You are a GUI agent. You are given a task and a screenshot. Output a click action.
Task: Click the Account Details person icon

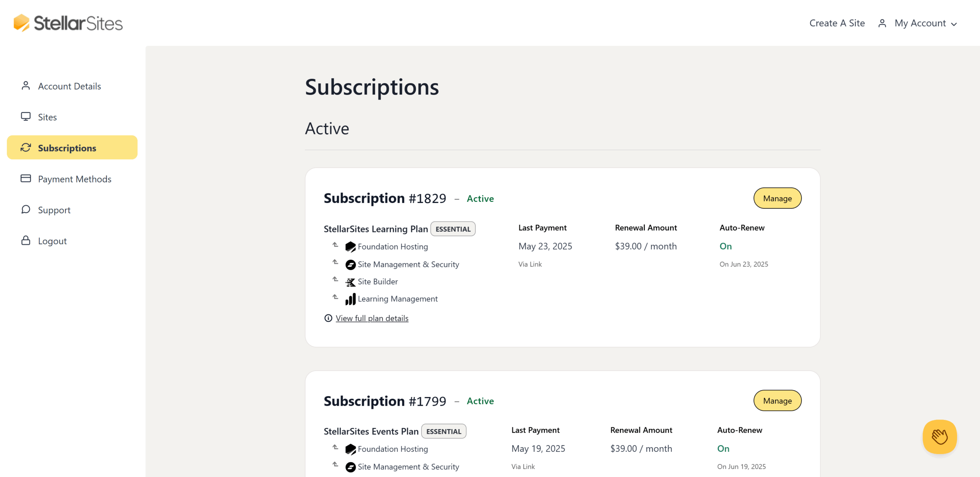26,86
